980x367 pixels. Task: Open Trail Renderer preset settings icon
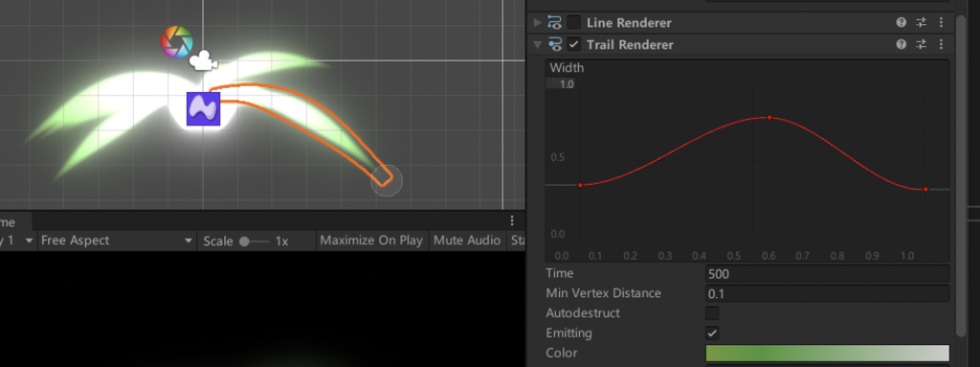(x=922, y=44)
